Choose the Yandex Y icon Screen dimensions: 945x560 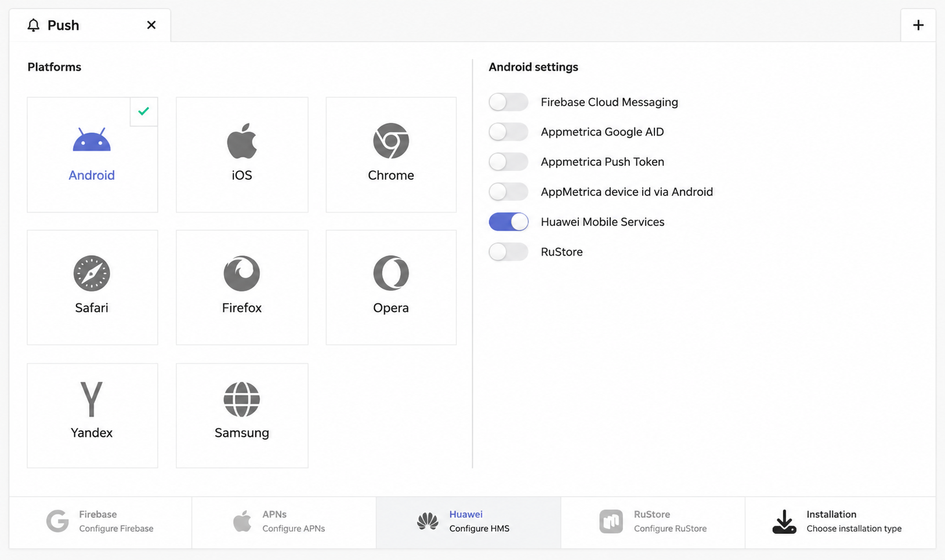[x=92, y=399]
